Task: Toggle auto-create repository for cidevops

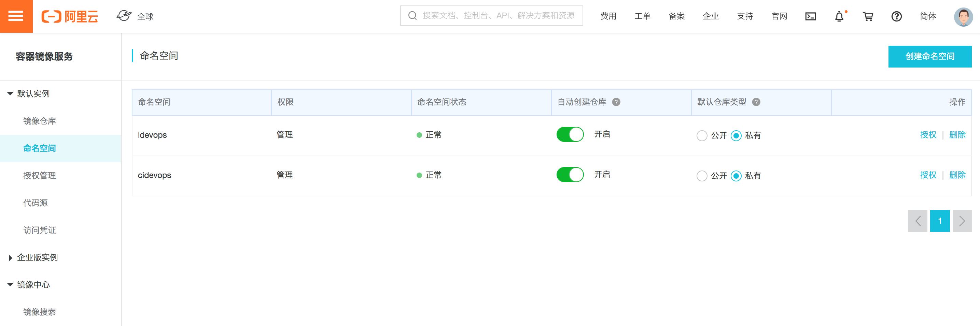Action: click(x=570, y=175)
